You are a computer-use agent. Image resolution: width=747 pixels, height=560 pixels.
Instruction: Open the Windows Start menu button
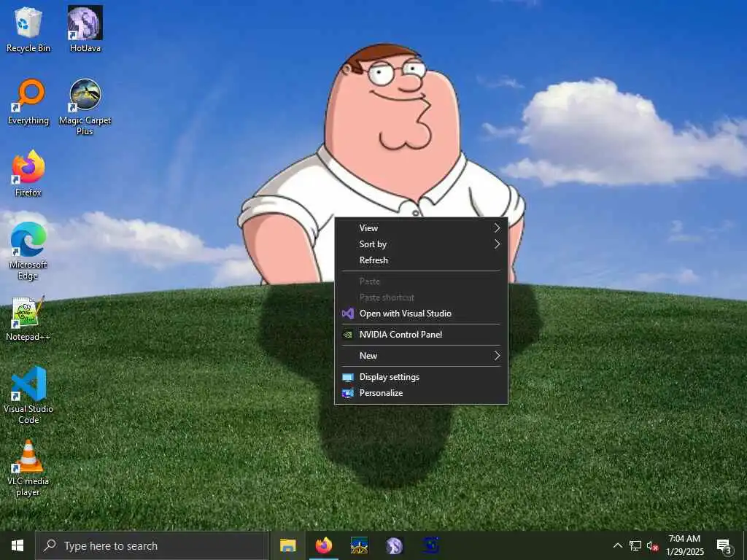(18, 545)
